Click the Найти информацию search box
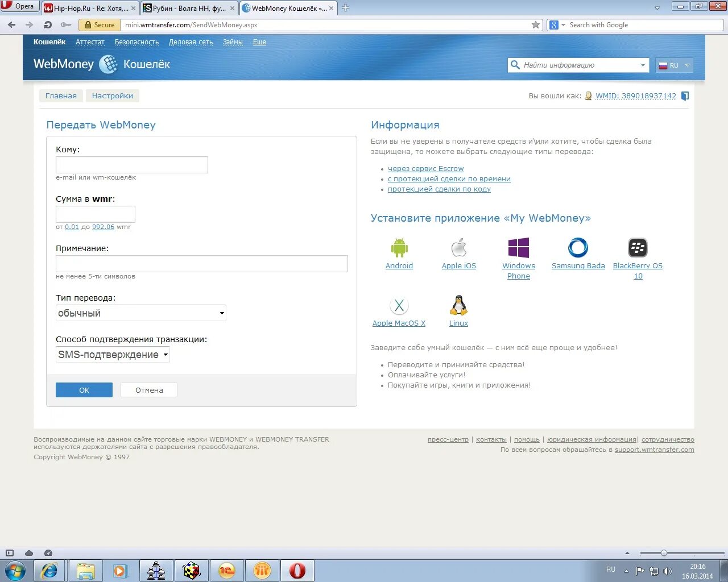Screen dimensions: 728x582 tap(578, 65)
